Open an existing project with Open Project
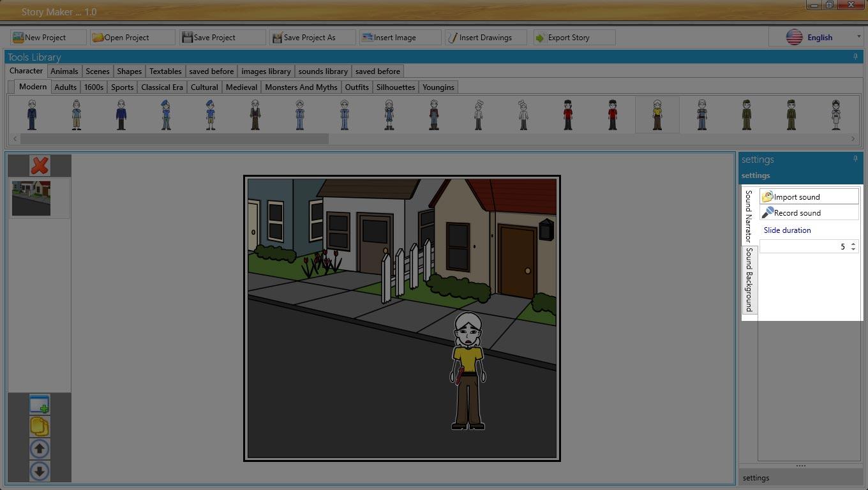Viewport: 868px width, 490px height. point(132,38)
